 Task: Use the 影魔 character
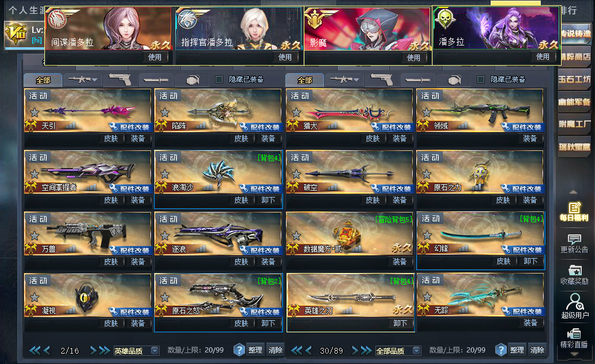[413, 58]
